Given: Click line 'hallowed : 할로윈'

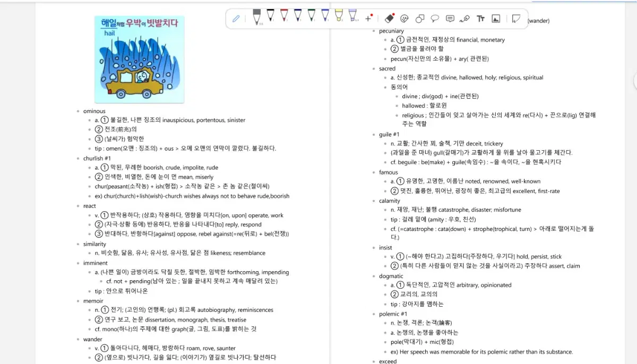Looking at the screenshot, I should tap(425, 106).
